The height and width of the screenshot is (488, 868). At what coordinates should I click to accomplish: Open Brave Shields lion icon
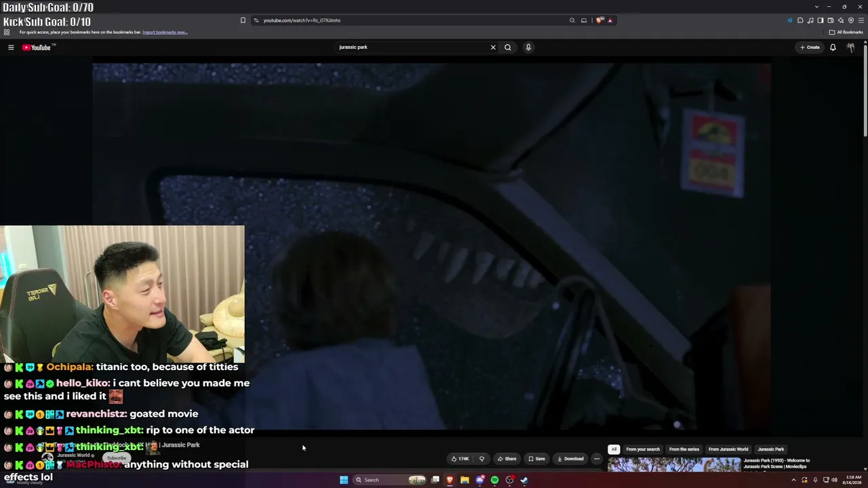pyautogui.click(x=599, y=20)
